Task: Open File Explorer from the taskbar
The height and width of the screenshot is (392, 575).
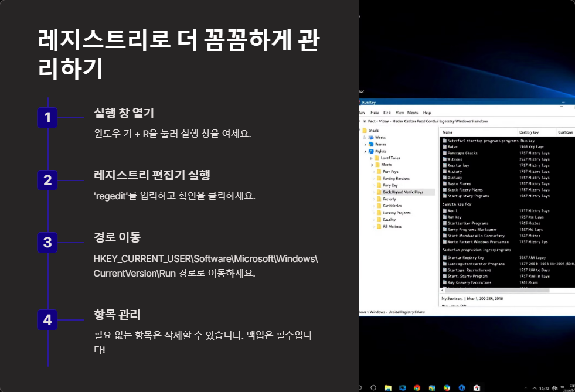Action: click(387, 388)
